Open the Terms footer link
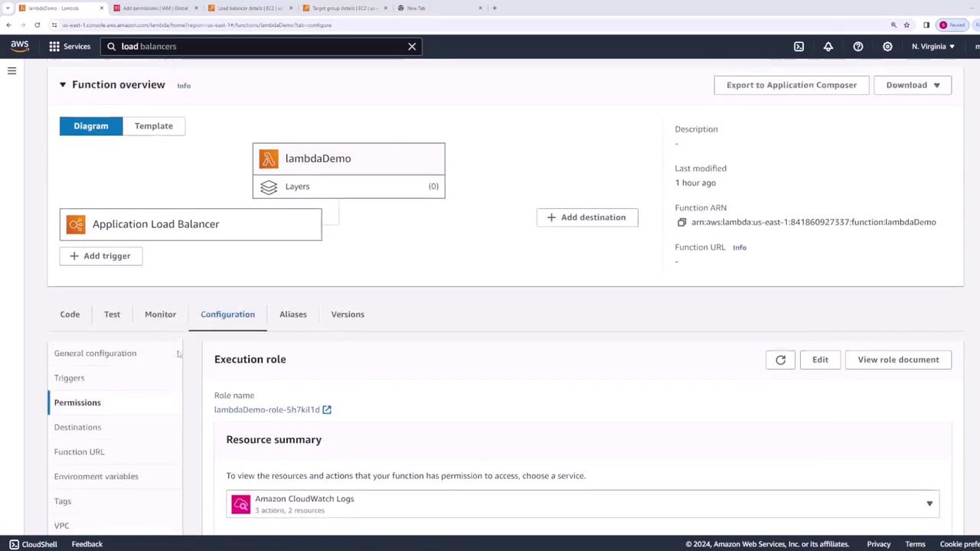Image resolution: width=980 pixels, height=551 pixels. (915, 544)
